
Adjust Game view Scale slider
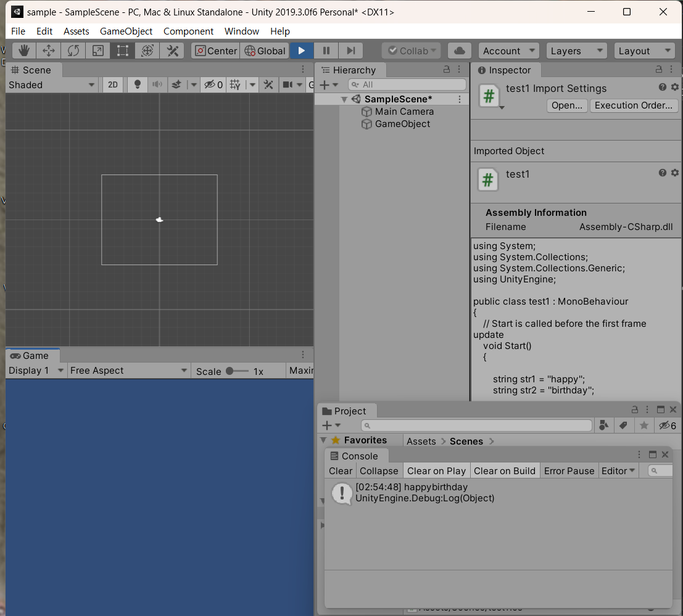tap(237, 371)
